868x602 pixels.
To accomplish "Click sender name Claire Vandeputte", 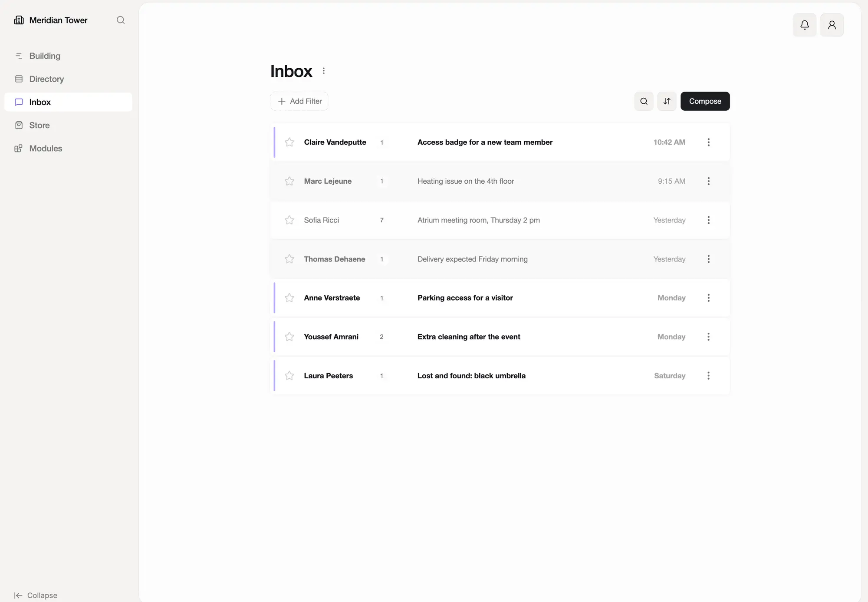I will (x=335, y=142).
